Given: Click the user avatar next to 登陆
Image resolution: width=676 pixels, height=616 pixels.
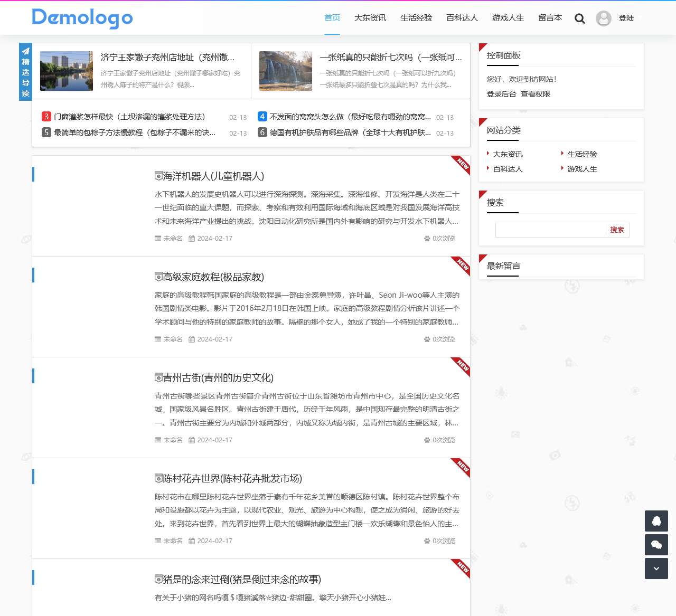Looking at the screenshot, I should 603,18.
